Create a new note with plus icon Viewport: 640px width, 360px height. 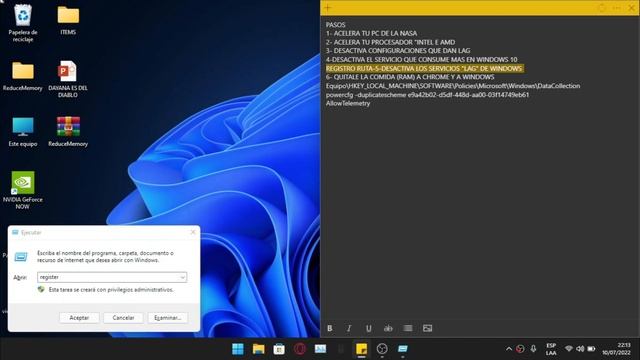(328, 8)
